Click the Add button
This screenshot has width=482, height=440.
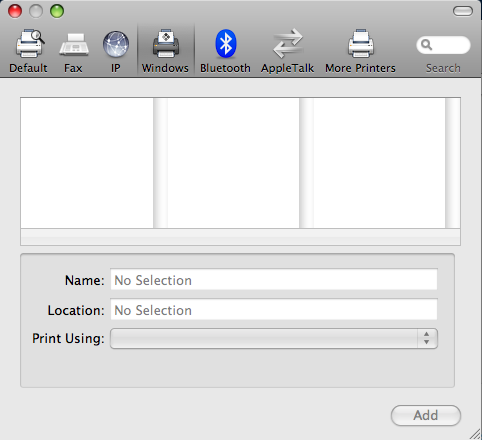click(426, 415)
